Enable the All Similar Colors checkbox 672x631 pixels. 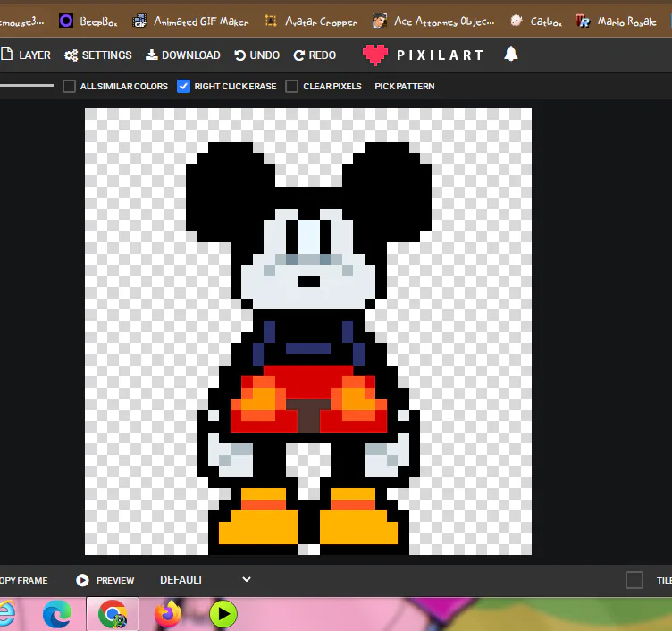click(x=69, y=86)
